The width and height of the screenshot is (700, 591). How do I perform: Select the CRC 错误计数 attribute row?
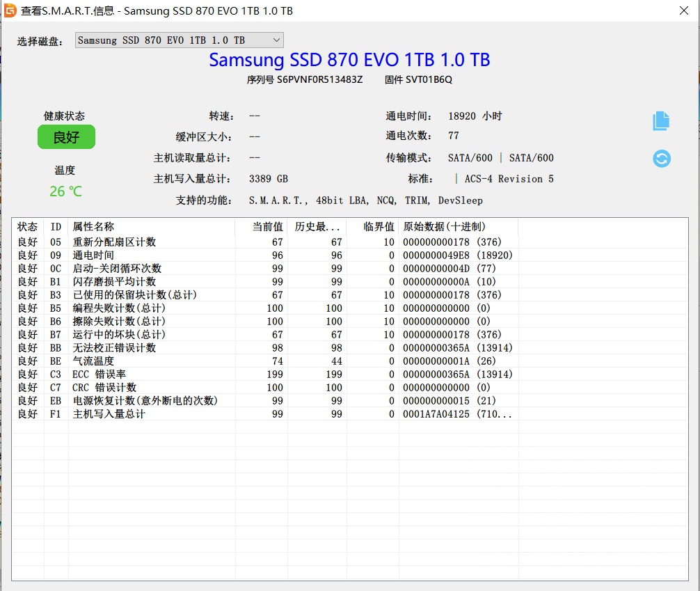pos(139,387)
